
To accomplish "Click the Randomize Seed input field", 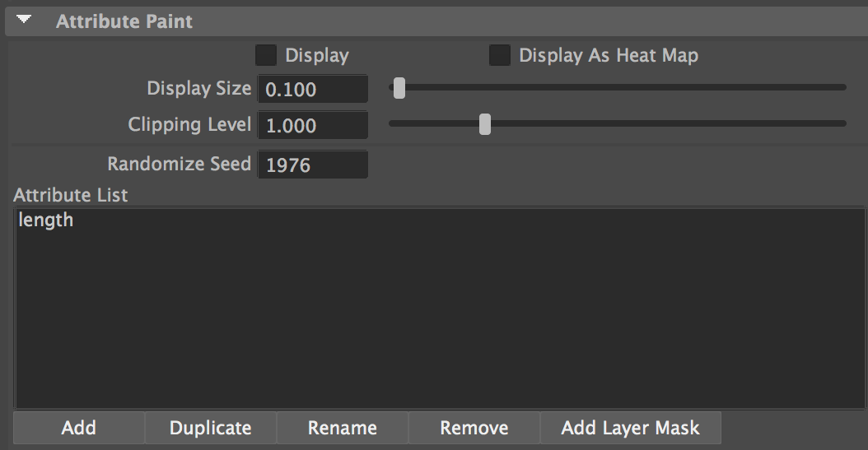I will coord(313,165).
